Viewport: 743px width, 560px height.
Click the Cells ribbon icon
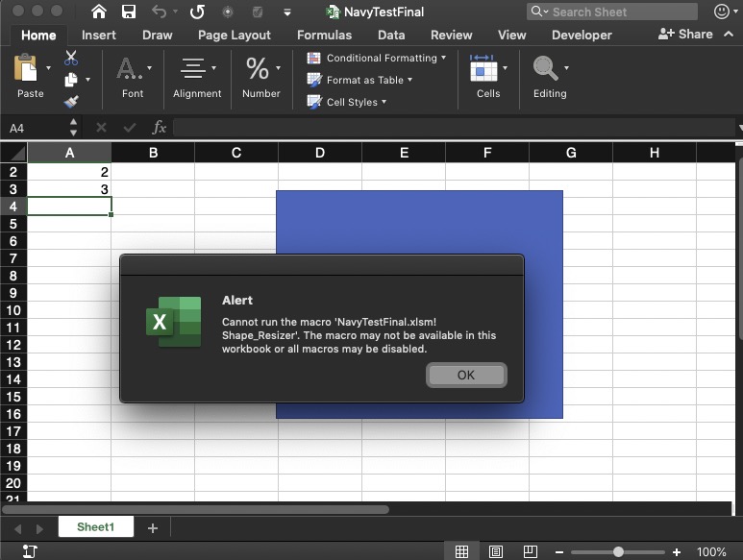[x=483, y=69]
